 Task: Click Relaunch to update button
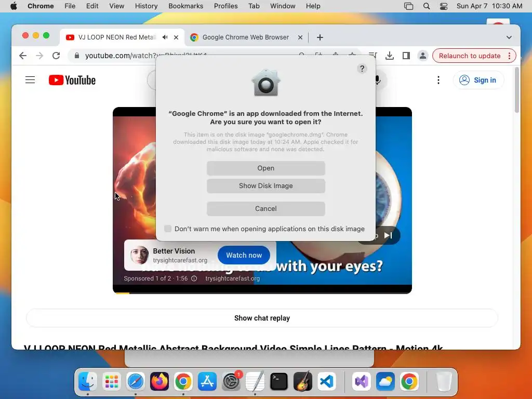tap(470, 56)
